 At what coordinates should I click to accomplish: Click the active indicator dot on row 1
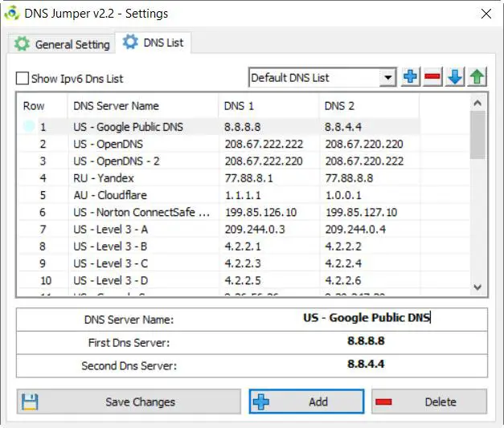(29, 127)
